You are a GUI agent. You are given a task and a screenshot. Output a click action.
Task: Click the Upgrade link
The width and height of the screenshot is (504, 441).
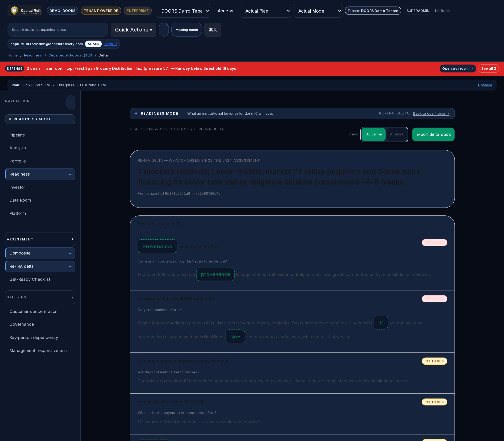pyautogui.click(x=485, y=85)
